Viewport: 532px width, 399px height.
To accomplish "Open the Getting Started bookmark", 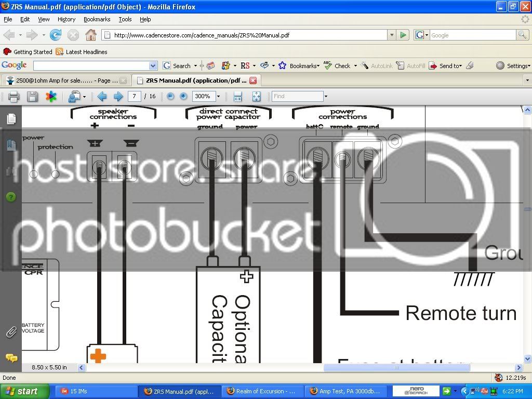I will [x=28, y=52].
